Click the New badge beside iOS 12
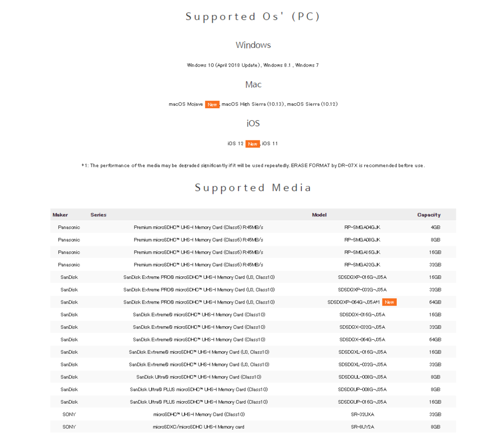 click(253, 144)
